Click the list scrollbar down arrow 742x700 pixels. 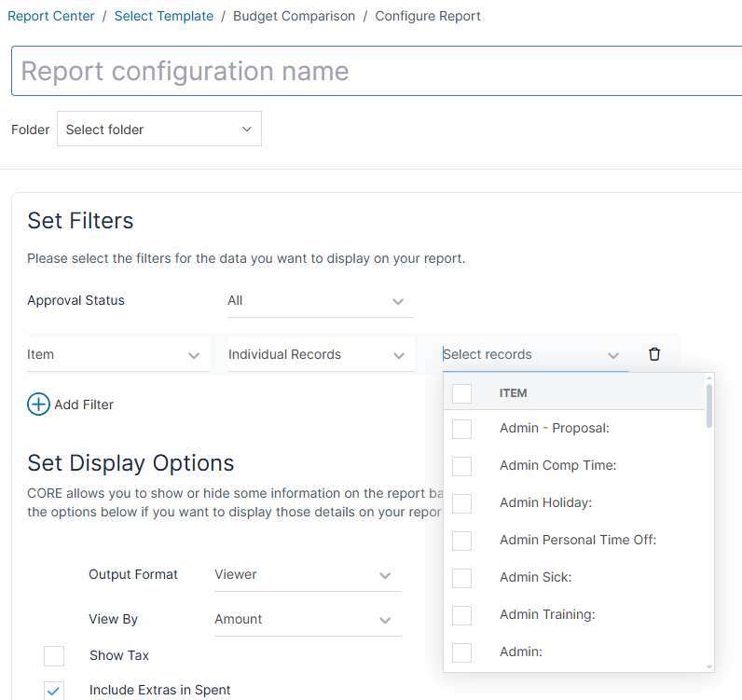(x=708, y=666)
